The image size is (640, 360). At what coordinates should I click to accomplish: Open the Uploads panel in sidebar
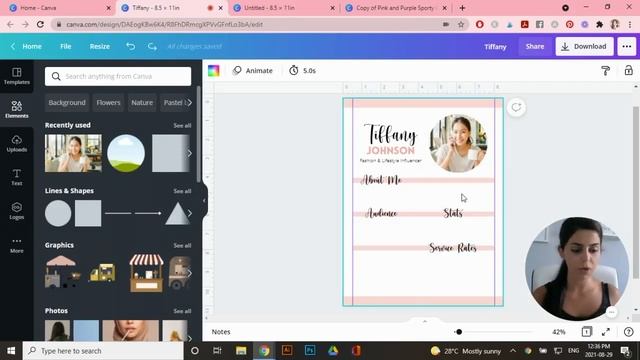pos(17,143)
